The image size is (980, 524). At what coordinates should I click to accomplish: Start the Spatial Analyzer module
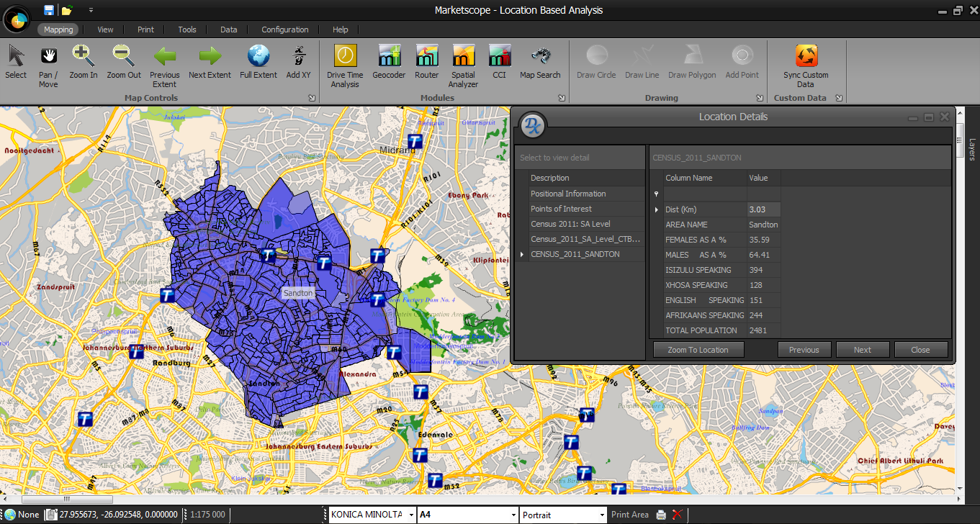coord(463,65)
